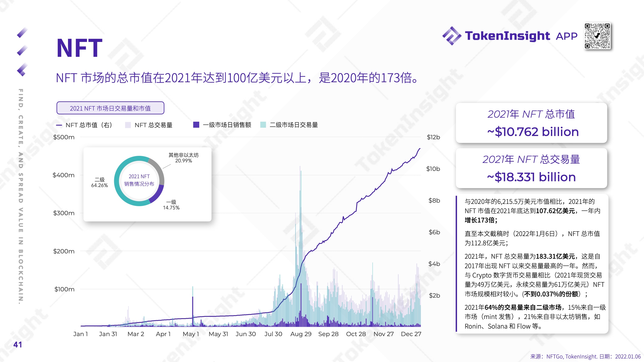
Task: Click the $4b right axis label
Action: tap(434, 264)
